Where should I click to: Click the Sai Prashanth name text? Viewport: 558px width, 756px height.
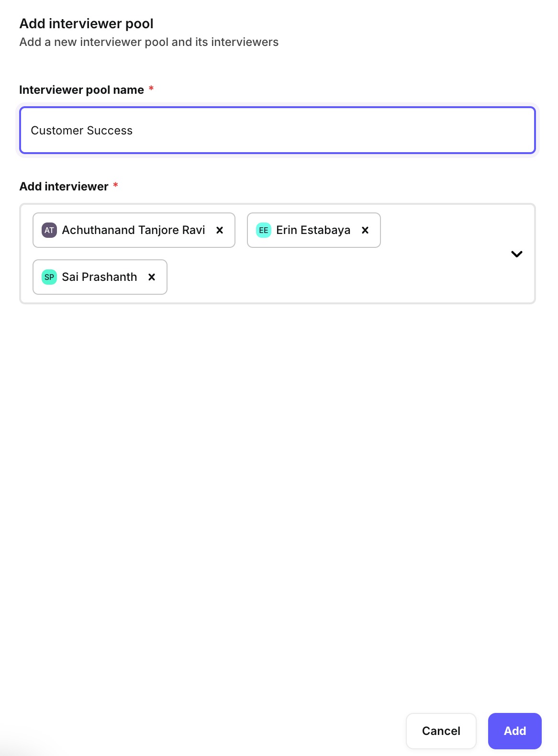point(100,277)
